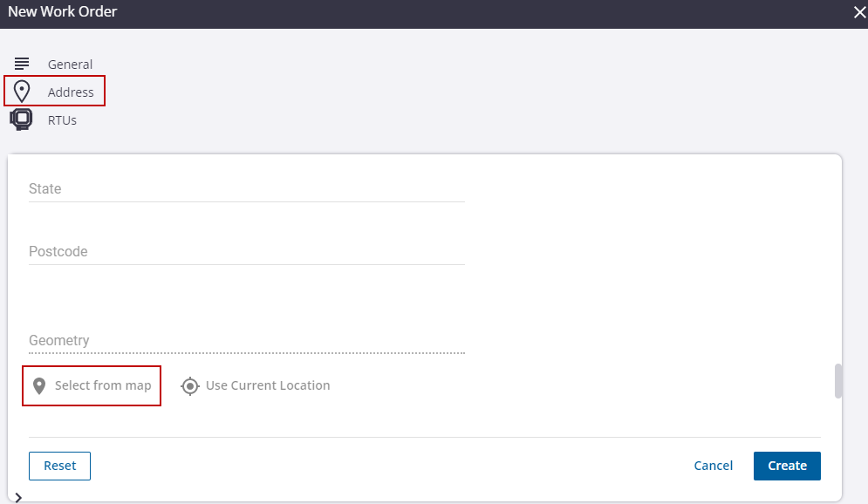Choose Select from map option
This screenshot has width=868, height=504.
click(102, 385)
